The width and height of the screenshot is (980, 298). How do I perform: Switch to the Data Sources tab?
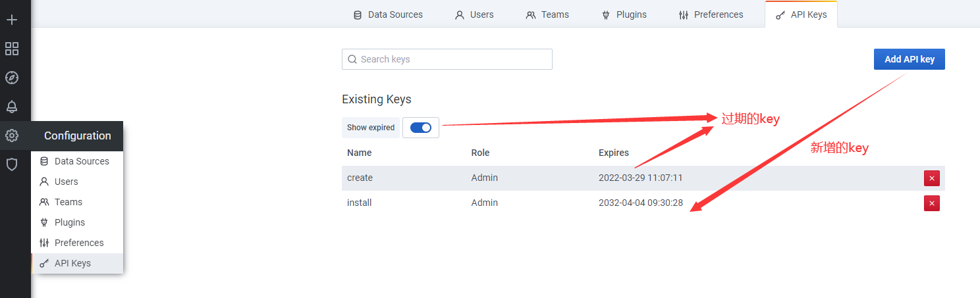click(x=388, y=14)
